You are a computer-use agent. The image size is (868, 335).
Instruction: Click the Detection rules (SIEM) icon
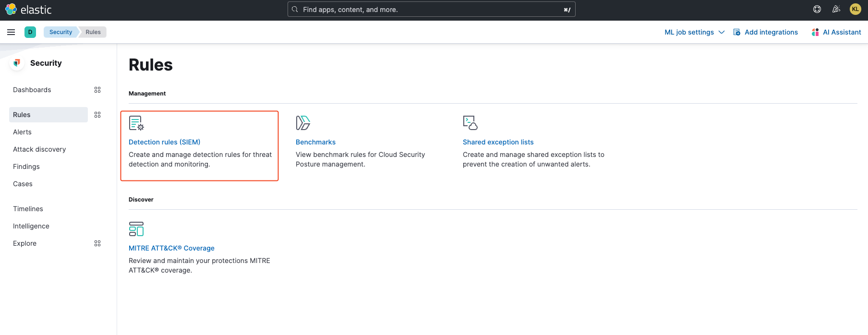pyautogui.click(x=136, y=123)
